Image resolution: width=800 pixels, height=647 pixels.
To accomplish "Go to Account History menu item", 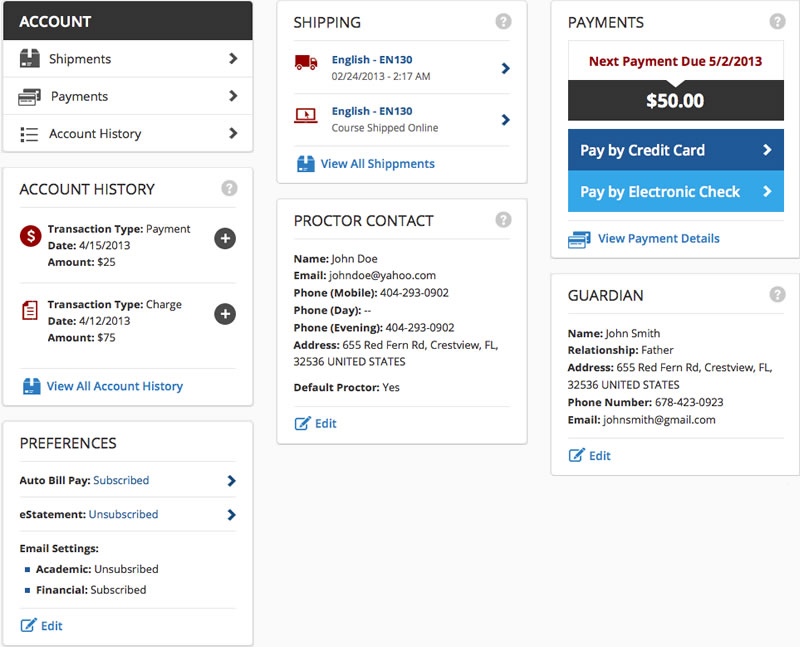I will pyautogui.click(x=127, y=134).
